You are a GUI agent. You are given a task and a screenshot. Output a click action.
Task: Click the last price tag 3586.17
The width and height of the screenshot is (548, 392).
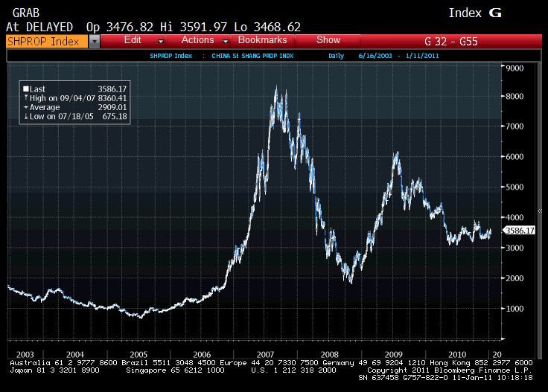(519, 231)
